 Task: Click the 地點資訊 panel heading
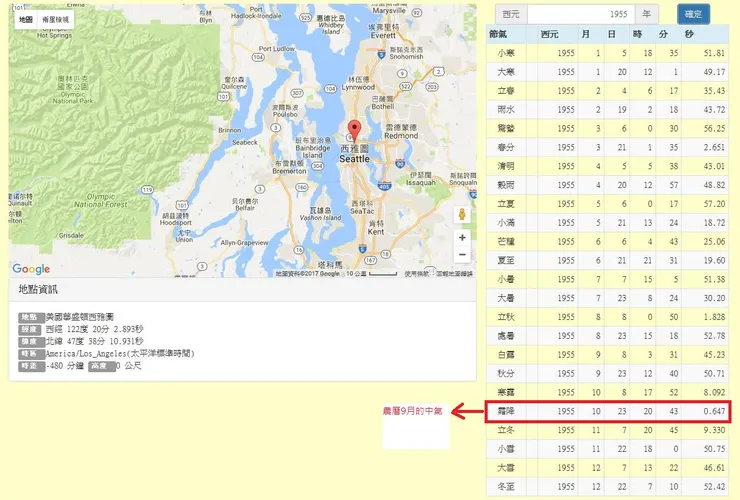38,289
